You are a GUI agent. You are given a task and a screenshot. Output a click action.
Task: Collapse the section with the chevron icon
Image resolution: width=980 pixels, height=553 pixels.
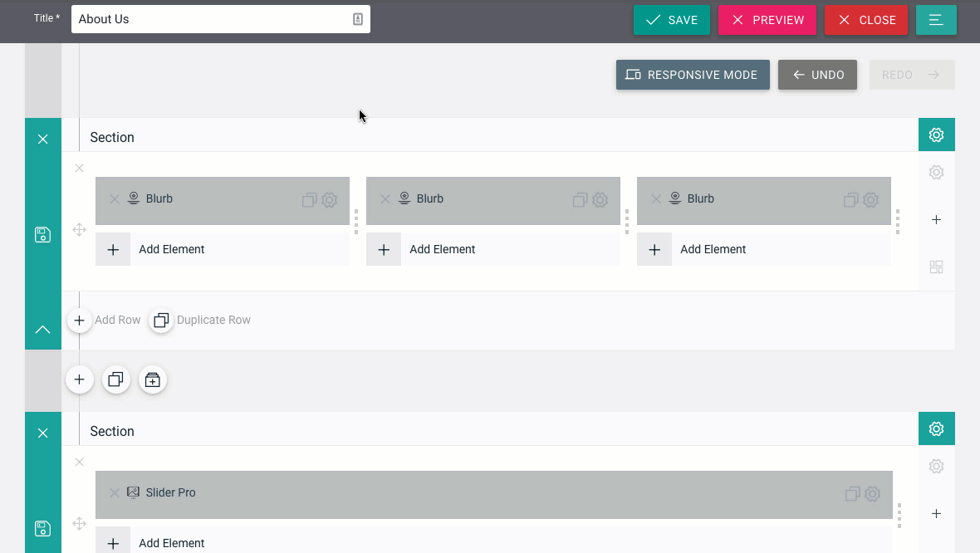pyautogui.click(x=42, y=330)
